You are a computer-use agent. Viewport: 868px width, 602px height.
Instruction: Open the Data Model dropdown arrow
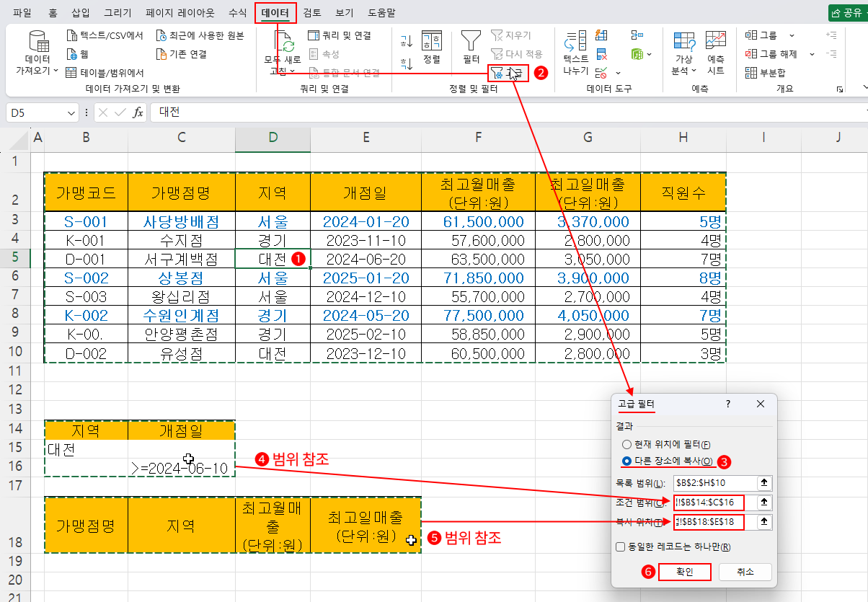[x=649, y=54]
